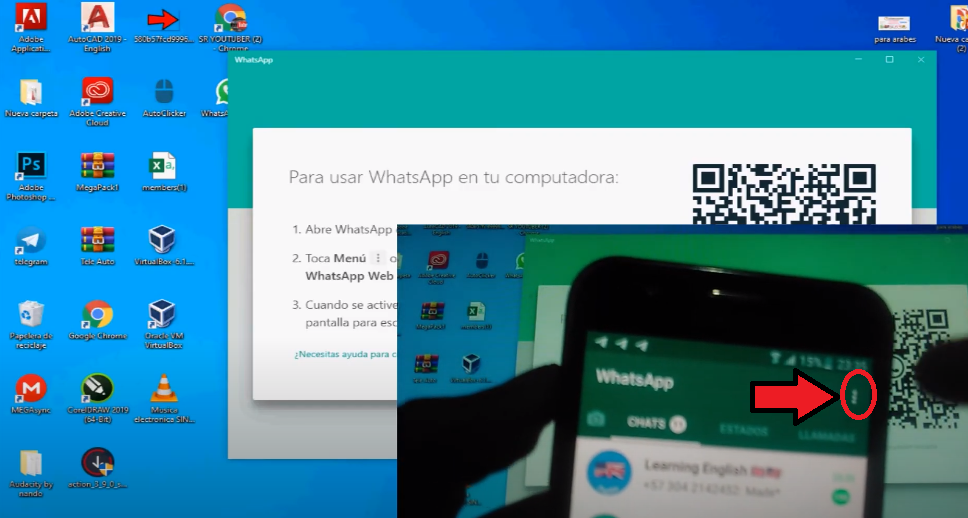Open CorelDRAW 2019 (64-Bit) shortcut
Screen dimensions: 968x518
[x=97, y=398]
